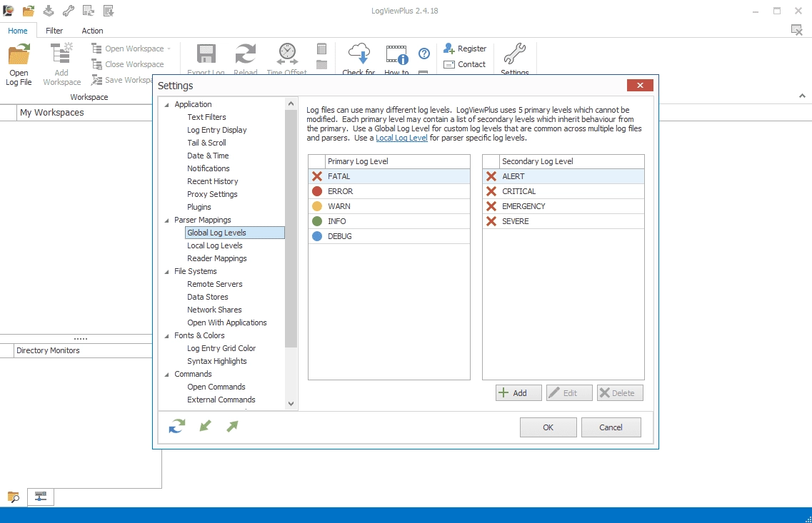
Task: Select the INFO green circle level
Action: tap(389, 221)
